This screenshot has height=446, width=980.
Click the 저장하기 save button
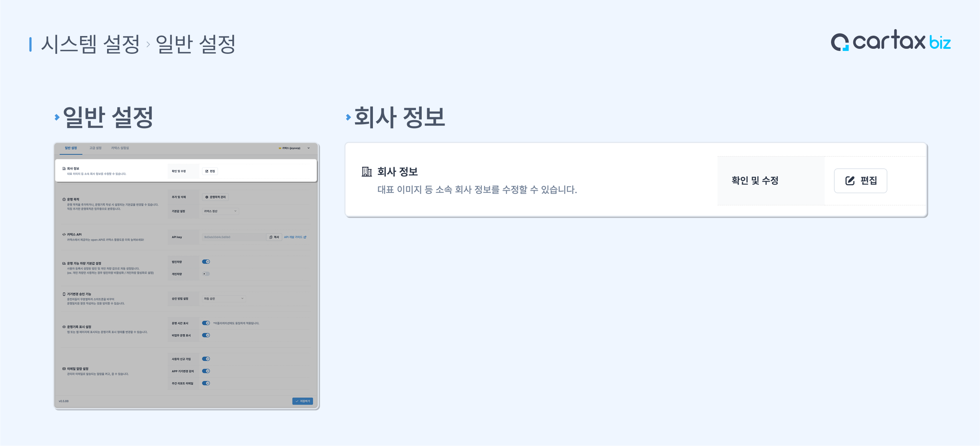click(x=302, y=402)
